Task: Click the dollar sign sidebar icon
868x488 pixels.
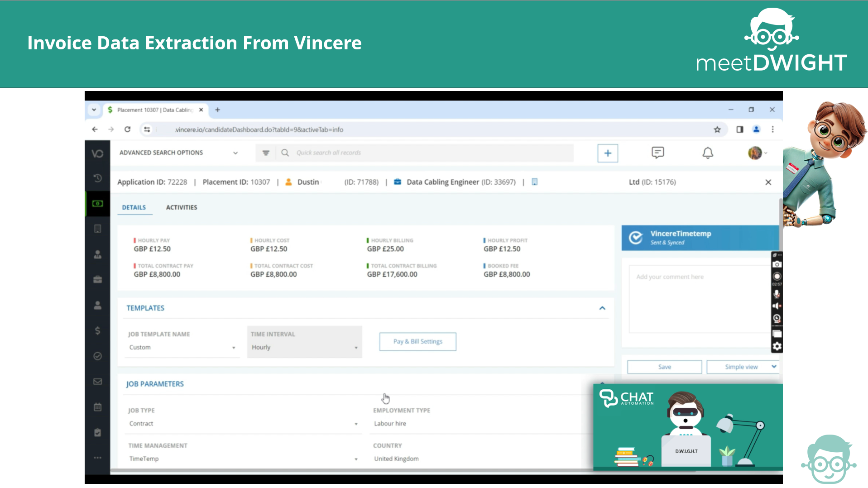Action: coord(97,330)
